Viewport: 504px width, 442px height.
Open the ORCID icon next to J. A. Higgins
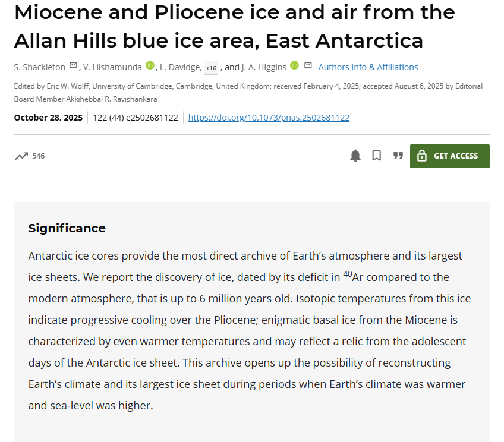tap(294, 65)
